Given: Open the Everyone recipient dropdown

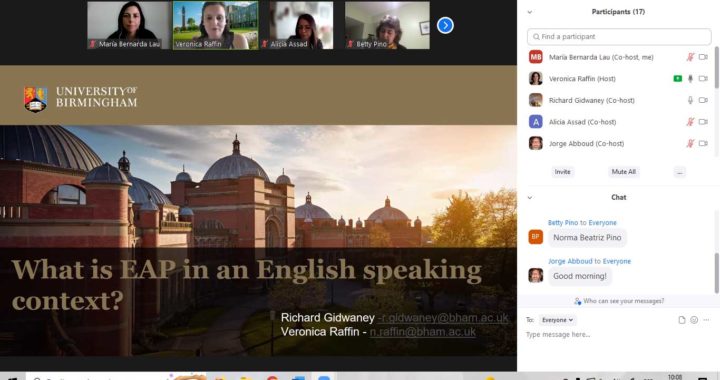Looking at the screenshot, I should click(x=557, y=320).
